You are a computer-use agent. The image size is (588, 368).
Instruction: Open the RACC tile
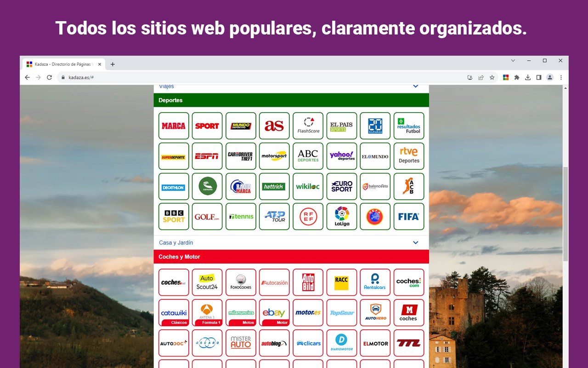tap(342, 282)
